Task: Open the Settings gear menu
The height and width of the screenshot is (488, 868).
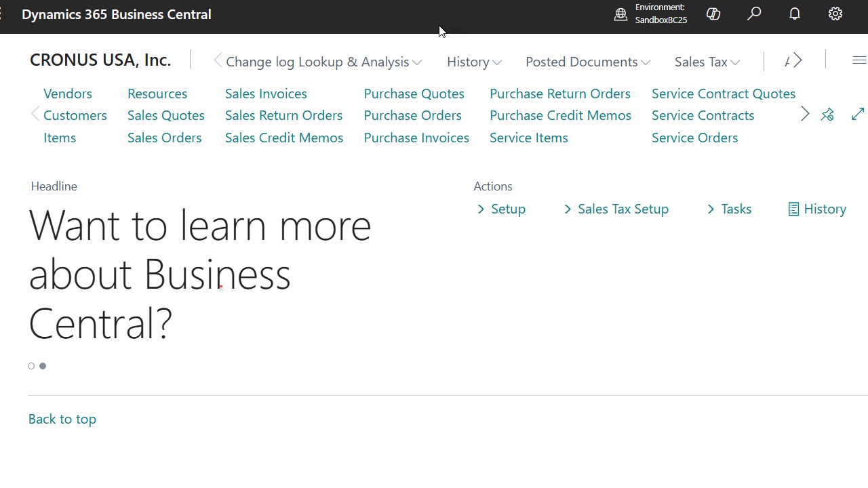Action: (835, 14)
